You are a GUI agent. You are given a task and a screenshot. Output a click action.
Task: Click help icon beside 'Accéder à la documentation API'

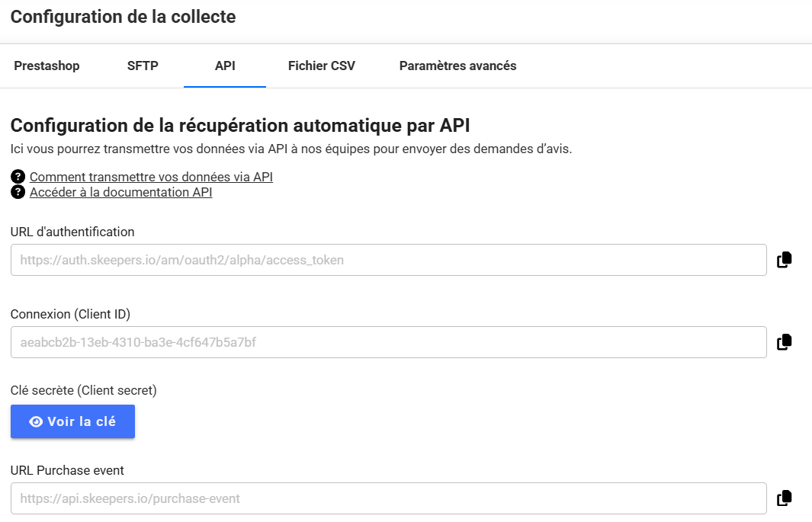tap(18, 192)
